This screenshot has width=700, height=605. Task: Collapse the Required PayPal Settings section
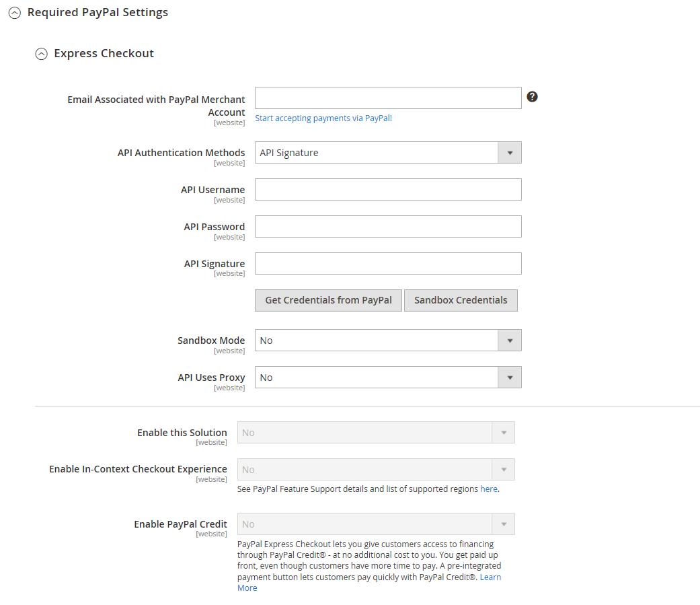(15, 12)
